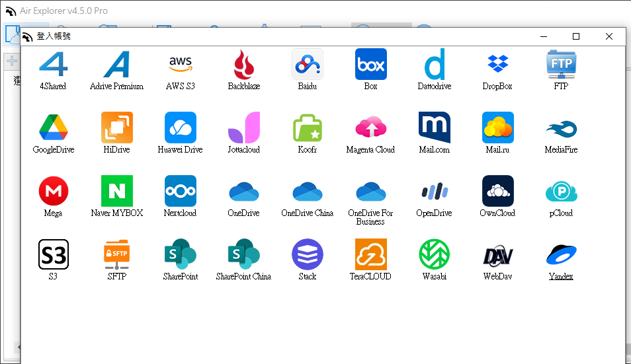Select the Jottacloud icon
The image size is (631, 364).
coord(244,127)
